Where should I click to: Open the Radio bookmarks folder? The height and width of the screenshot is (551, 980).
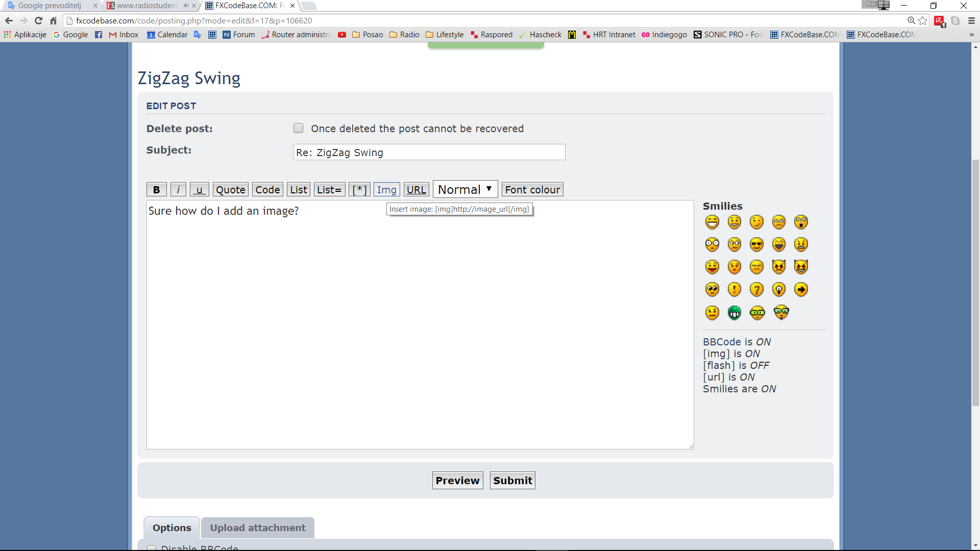(404, 35)
